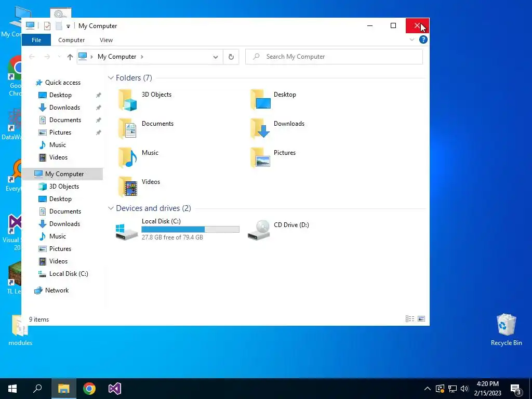Image resolution: width=532 pixels, height=399 pixels.
Task: Open Visual Studio from the taskbar
Action: point(115,389)
